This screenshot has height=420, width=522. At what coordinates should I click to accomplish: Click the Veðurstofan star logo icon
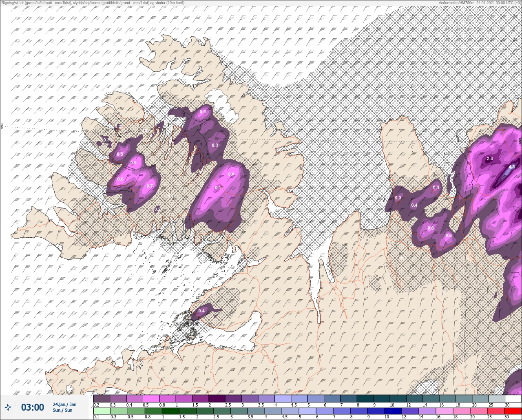(8, 407)
